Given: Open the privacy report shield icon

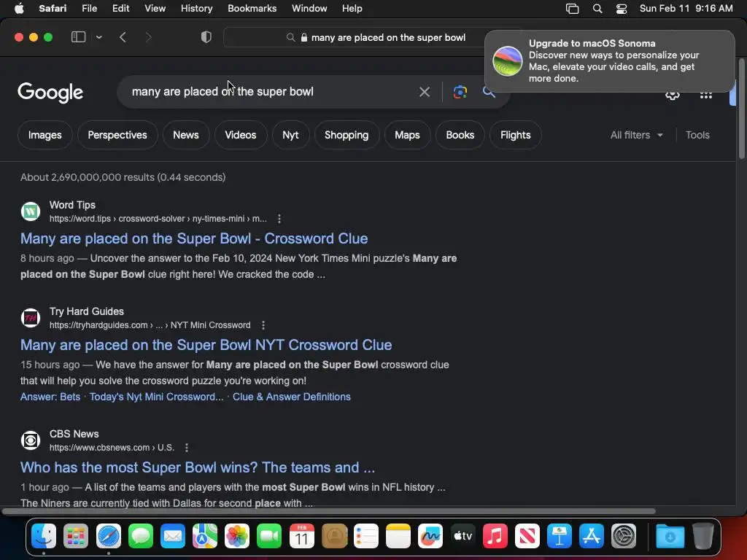Looking at the screenshot, I should (206, 37).
